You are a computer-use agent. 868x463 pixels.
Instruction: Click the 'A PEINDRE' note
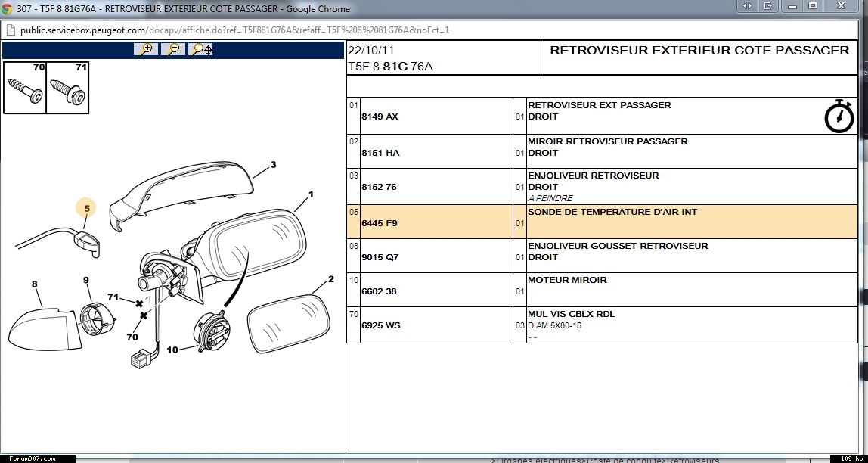pyautogui.click(x=550, y=198)
